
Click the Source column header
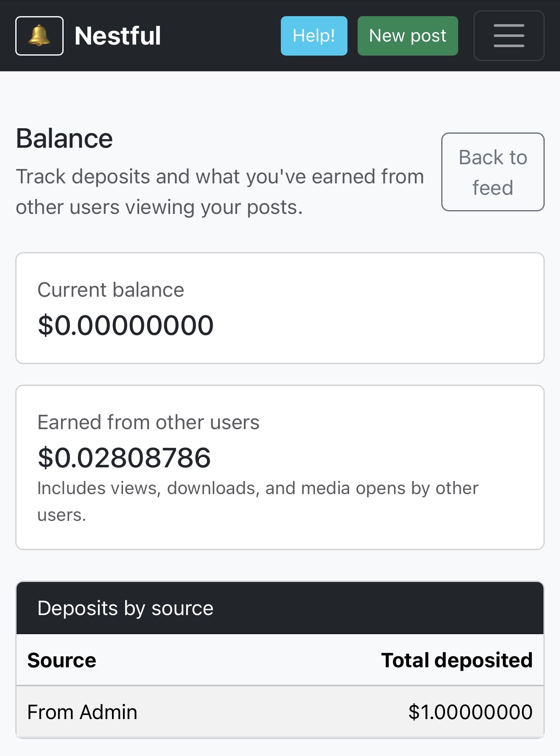pyautogui.click(x=62, y=660)
